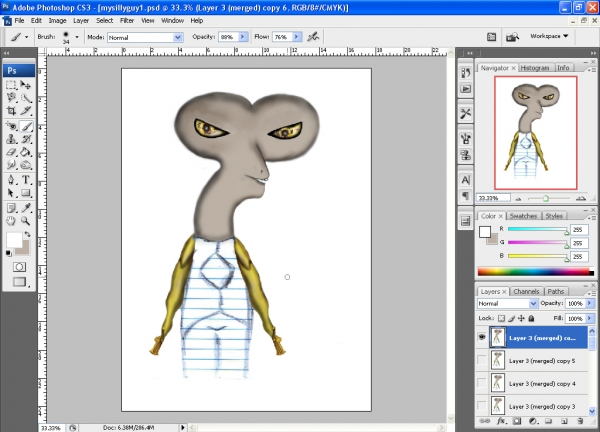Screen dimensions: 600x432
Task: Open the Filter menu
Action: click(x=127, y=21)
